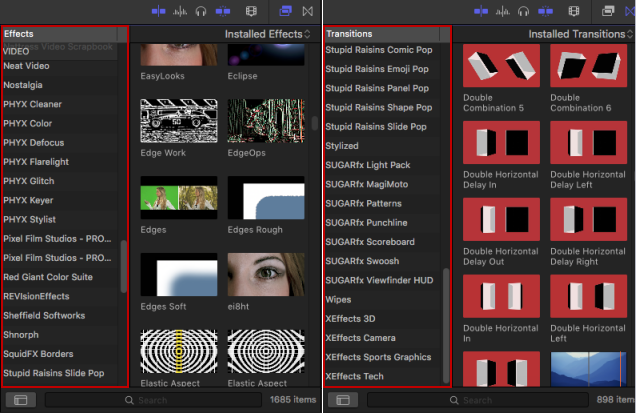Toggle audio skimming in Transitions panel toolbar
This screenshot has width=636, height=413.
[502, 11]
